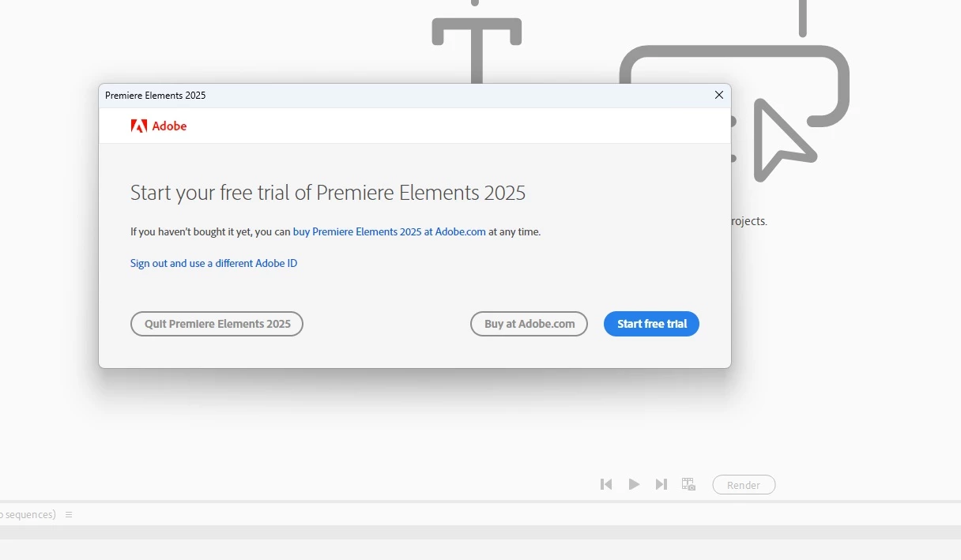The image size is (961, 560).
Task: Go to next edit point in monitor
Action: [661, 484]
